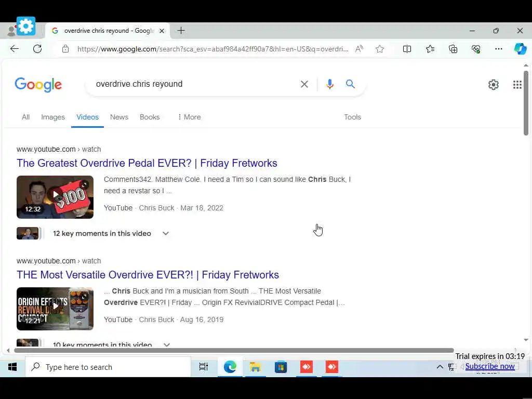The width and height of the screenshot is (532, 399).
Task: Open the Google apps grid
Action: coord(517,85)
